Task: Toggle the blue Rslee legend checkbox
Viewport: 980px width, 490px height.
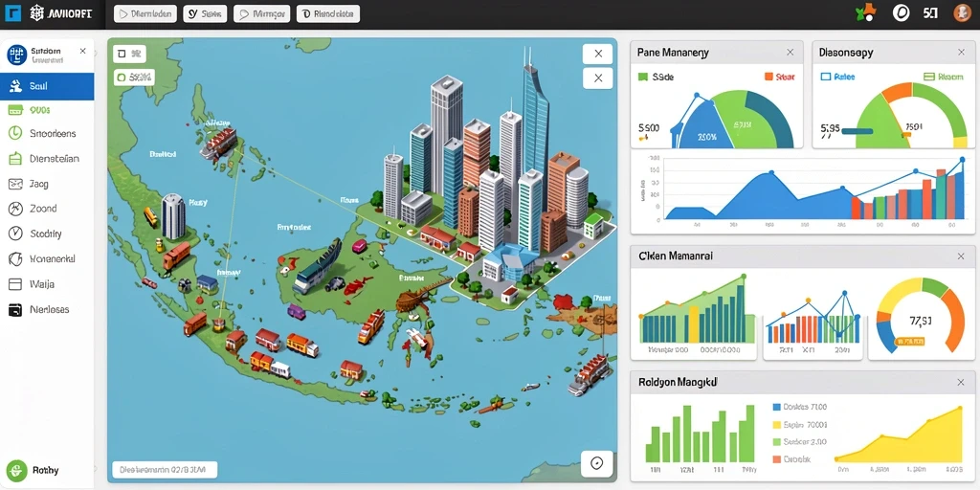Action: (x=825, y=77)
